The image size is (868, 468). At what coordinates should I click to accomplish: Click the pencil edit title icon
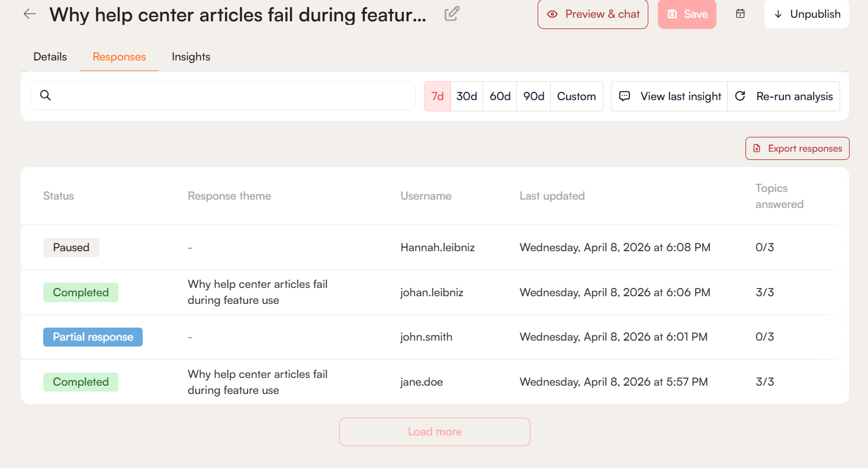452,14
